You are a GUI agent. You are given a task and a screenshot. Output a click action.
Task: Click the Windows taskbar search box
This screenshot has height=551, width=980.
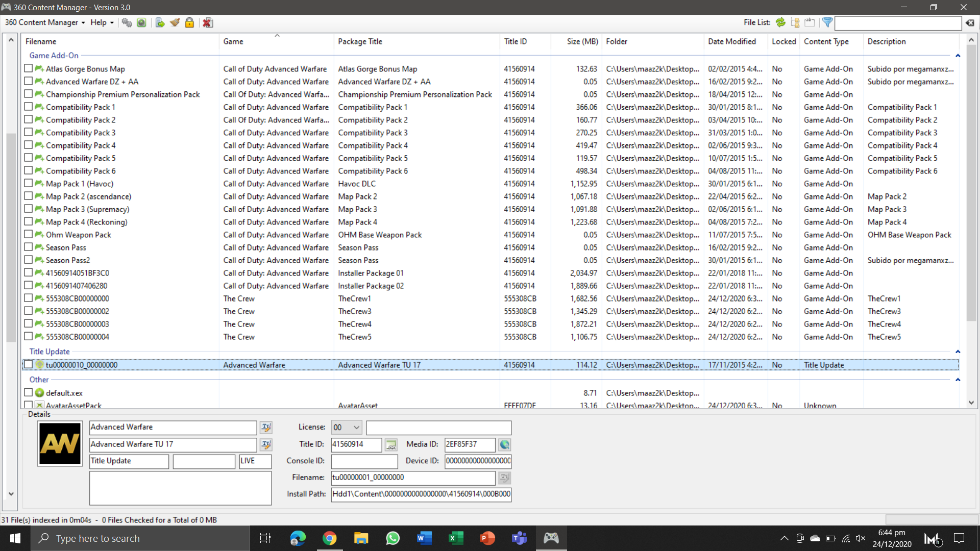[140, 538]
